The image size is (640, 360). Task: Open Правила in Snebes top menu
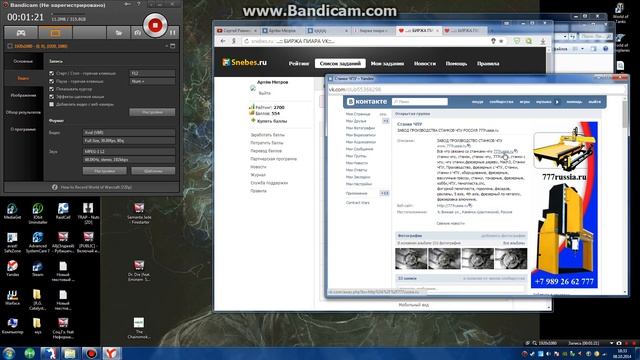pyautogui.click(x=488, y=64)
